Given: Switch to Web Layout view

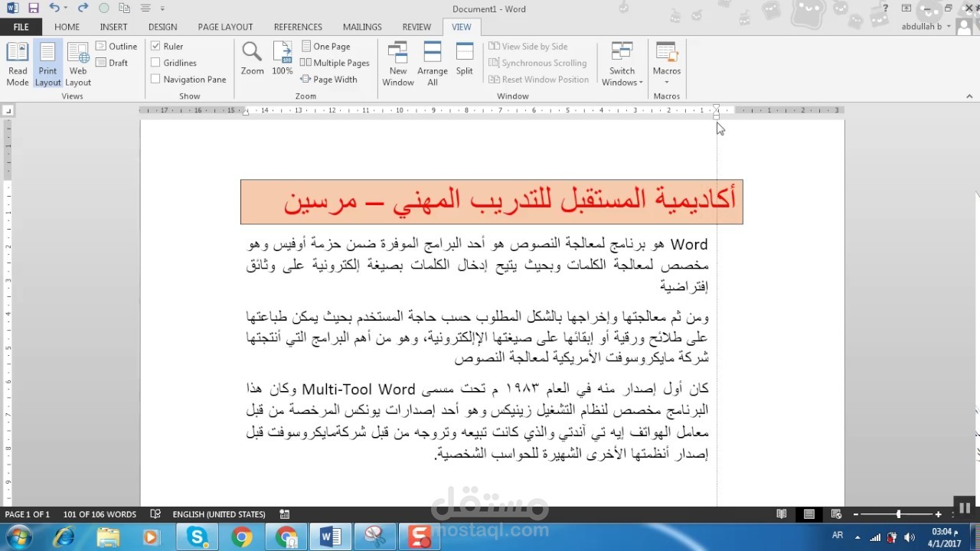Looking at the screenshot, I should tap(78, 64).
